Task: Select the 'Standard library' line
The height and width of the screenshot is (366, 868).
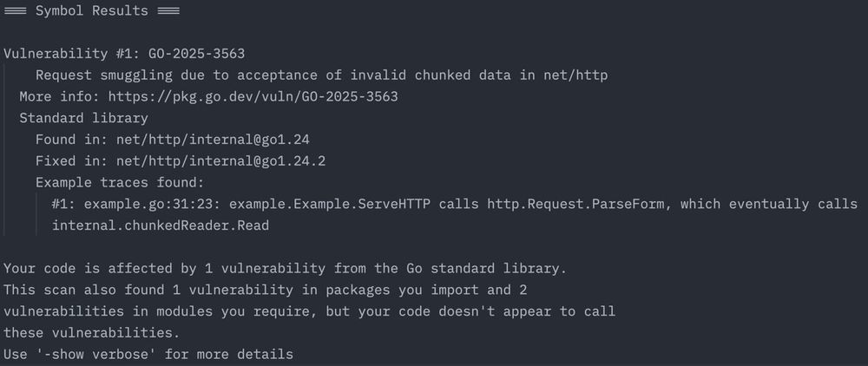Action: 83,118
